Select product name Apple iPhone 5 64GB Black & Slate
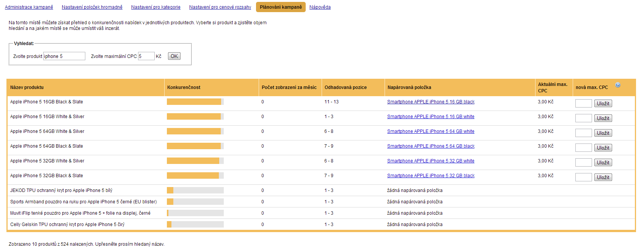The image size is (644, 248). [47, 146]
